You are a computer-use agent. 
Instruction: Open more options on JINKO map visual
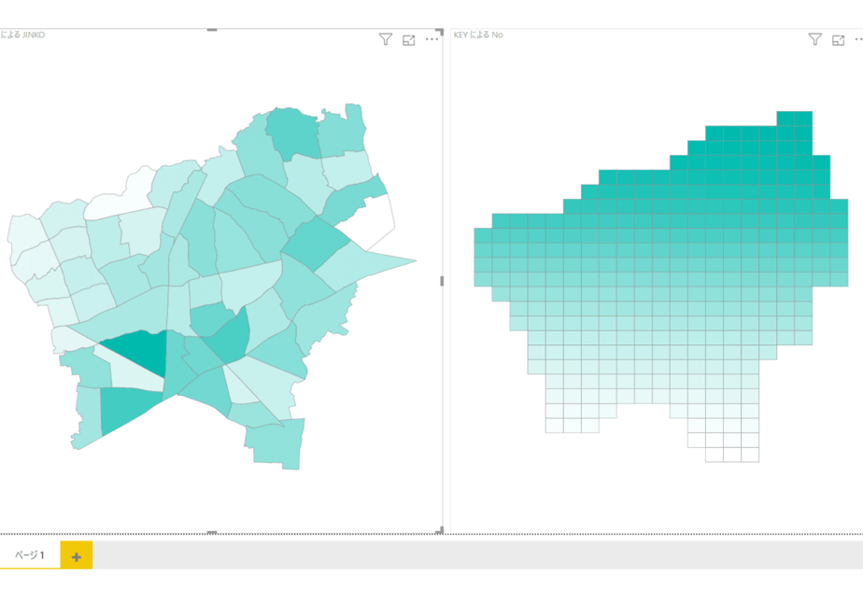click(x=432, y=39)
